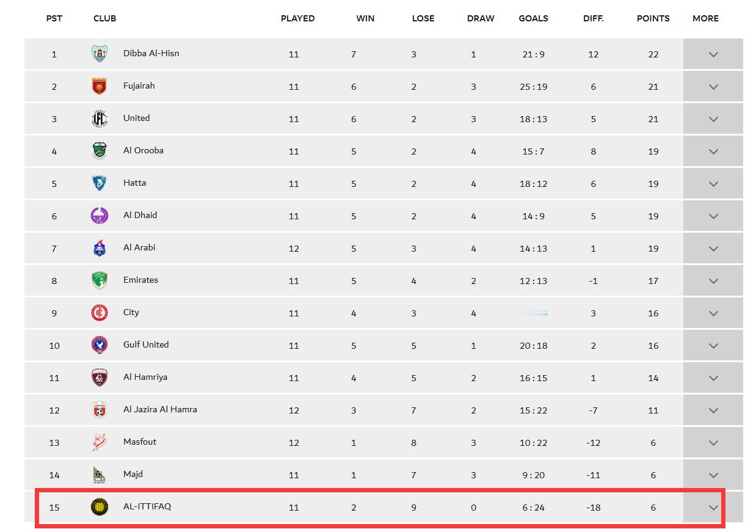Click the AL-ITTIFAQ club badge

pyautogui.click(x=99, y=507)
